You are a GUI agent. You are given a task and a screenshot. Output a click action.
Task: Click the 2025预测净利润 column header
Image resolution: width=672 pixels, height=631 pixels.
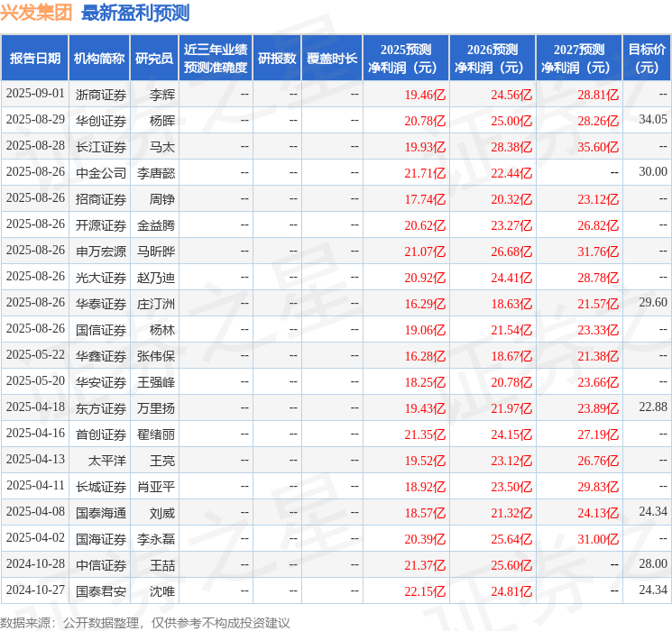[405, 58]
